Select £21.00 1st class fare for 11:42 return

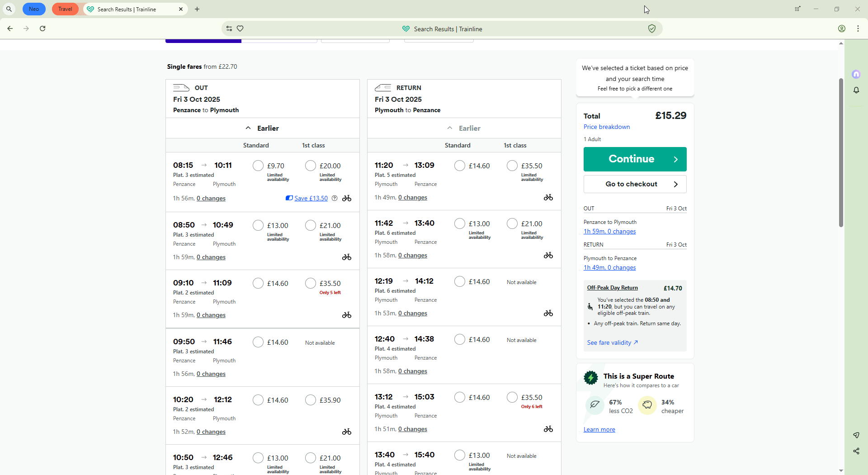point(512,223)
